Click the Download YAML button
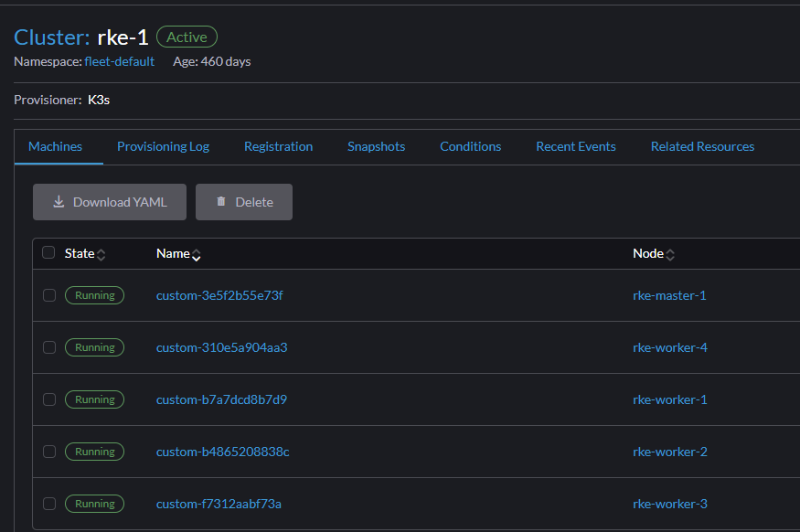Screen dimensions: 800x532 pyautogui.click(x=110, y=202)
